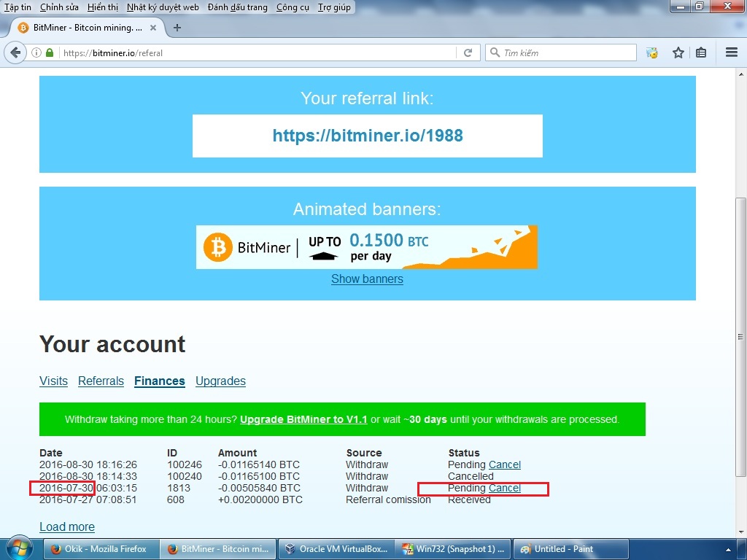Show bookmarks list icon in the toolbar
The width and height of the screenshot is (747, 560).
coord(701,52)
